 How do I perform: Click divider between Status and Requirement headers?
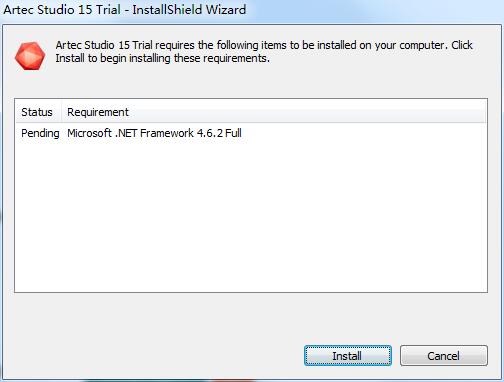coord(61,112)
